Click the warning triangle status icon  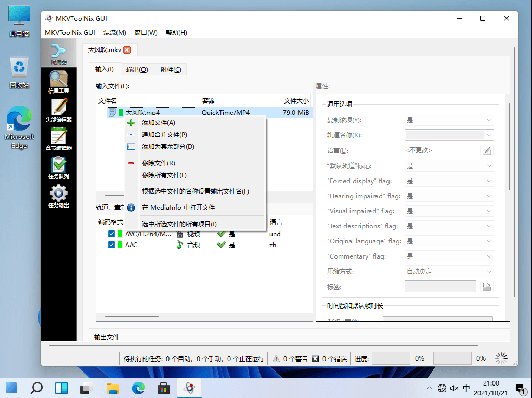tap(276, 358)
